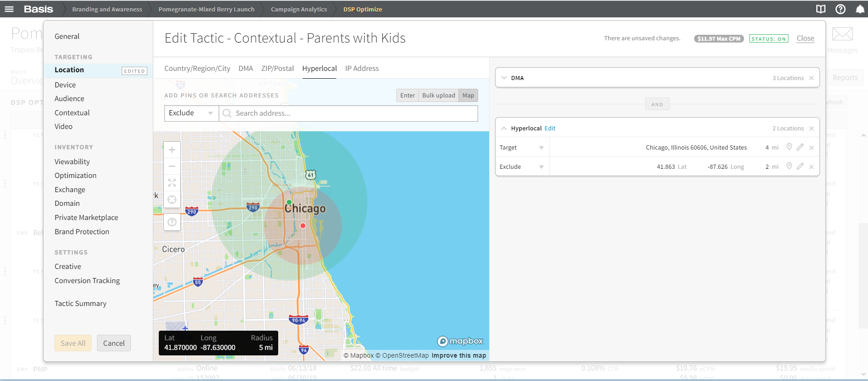Toggle the STATUS: ON badge
This screenshot has height=381, width=868.
click(x=769, y=39)
